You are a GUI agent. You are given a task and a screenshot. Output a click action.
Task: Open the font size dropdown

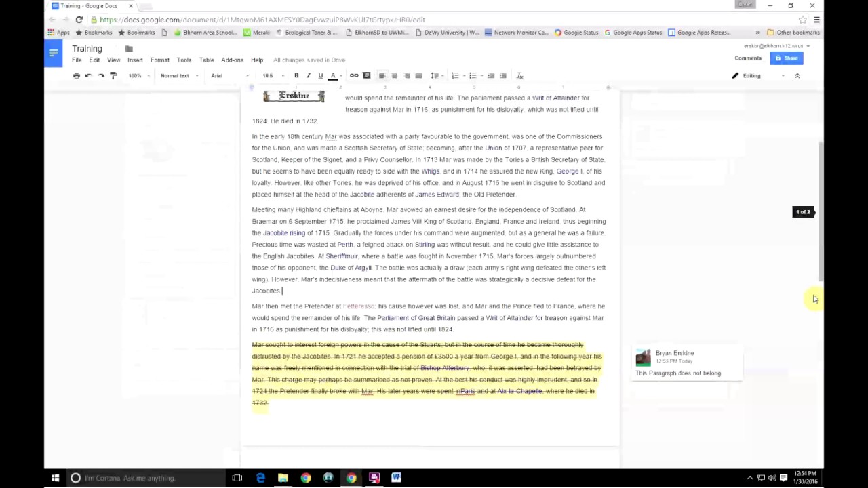click(273, 75)
